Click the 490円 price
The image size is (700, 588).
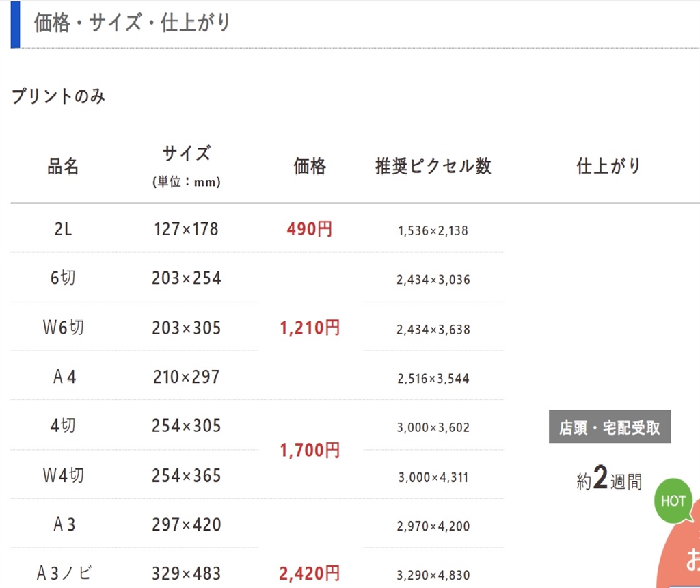coord(310,229)
